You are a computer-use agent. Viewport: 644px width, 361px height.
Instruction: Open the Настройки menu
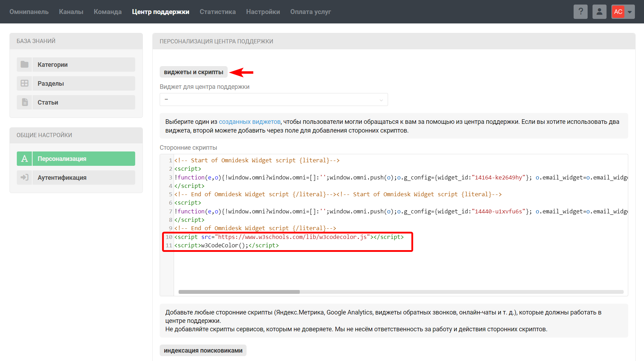point(263,12)
